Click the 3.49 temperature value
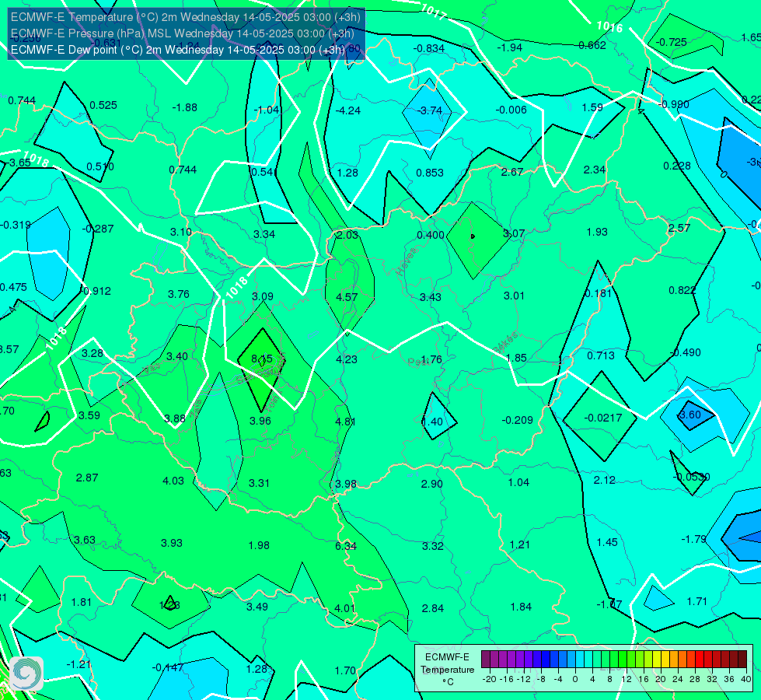This screenshot has width=761, height=700. point(257,607)
